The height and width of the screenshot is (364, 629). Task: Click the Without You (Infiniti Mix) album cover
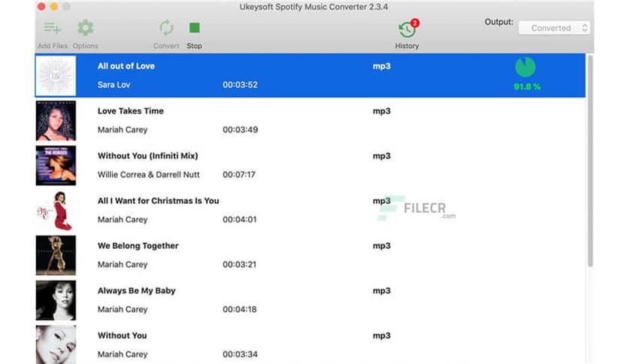click(x=56, y=165)
